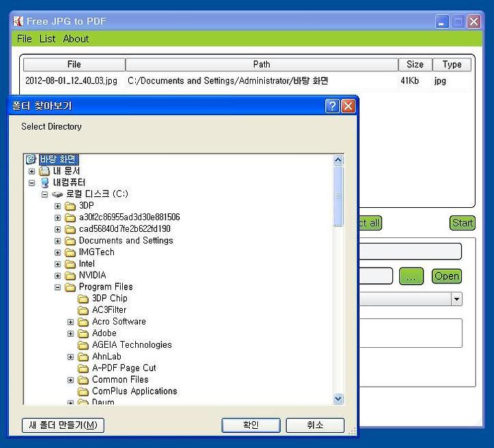Open the About menu
Screen dimensions: 494x448
click(75, 38)
